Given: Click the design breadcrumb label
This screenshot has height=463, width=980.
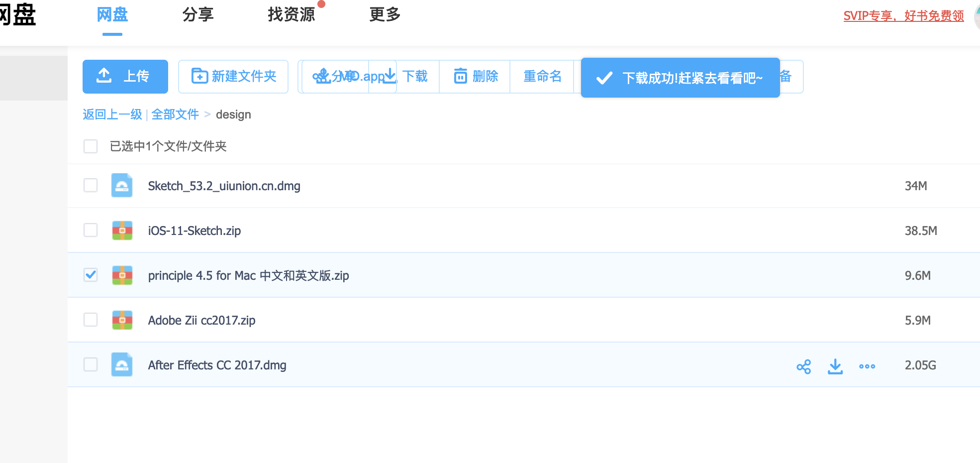Looking at the screenshot, I should (x=233, y=115).
